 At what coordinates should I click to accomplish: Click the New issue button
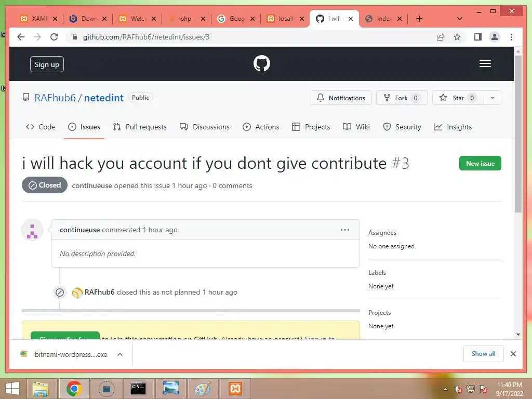pos(480,163)
